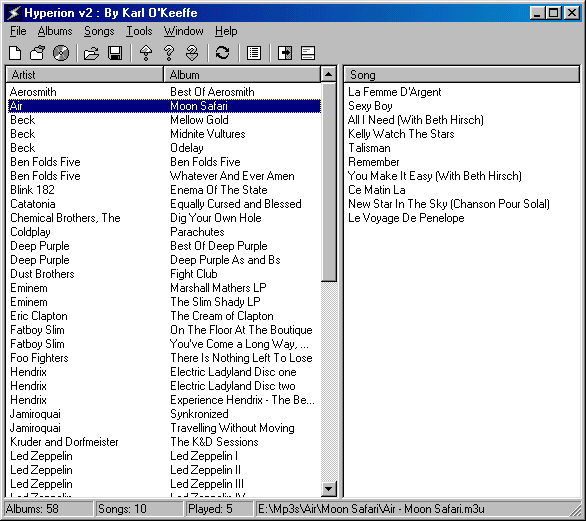Select the Equally Cursed and Blessed album
Image resolution: width=586 pixels, height=521 pixels.
click(x=164, y=204)
